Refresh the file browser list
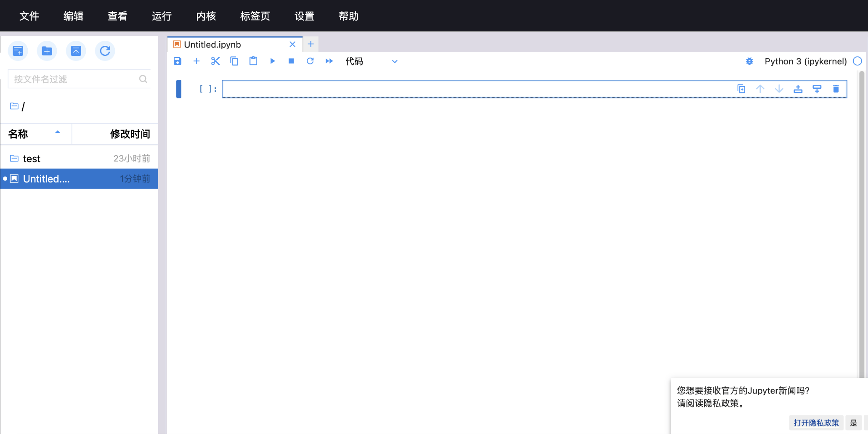The image size is (868, 436). 105,51
